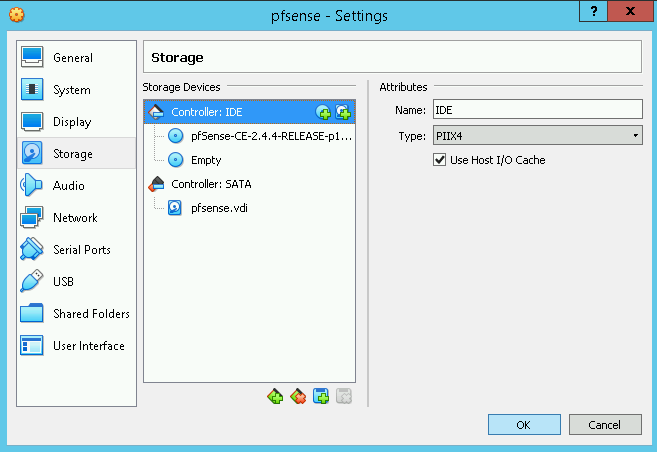Screen dimensions: 657x452
Task: Click the add hard disk icon
Action: point(342,112)
